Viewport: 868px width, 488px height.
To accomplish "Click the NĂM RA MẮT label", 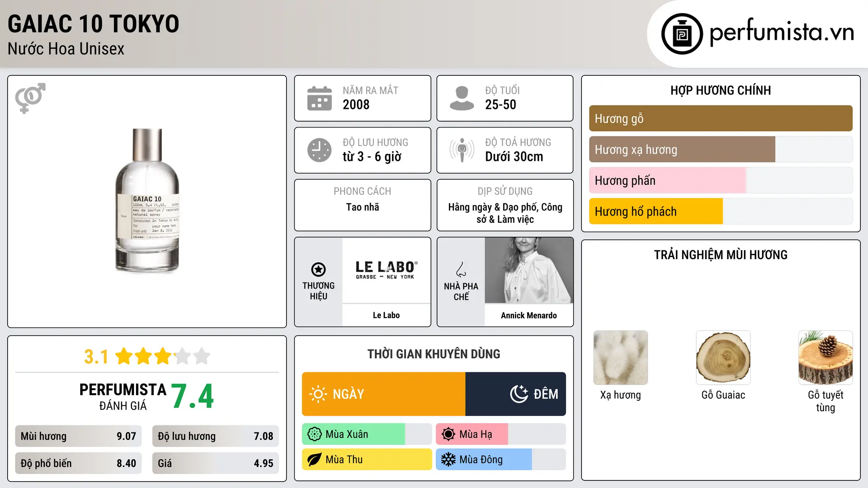I will pyautogui.click(x=370, y=90).
